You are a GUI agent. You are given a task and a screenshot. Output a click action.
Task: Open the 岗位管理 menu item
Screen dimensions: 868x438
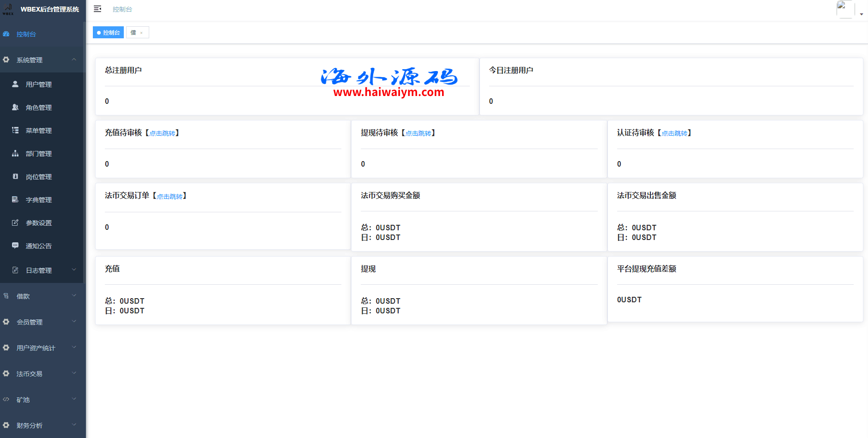pyautogui.click(x=39, y=177)
